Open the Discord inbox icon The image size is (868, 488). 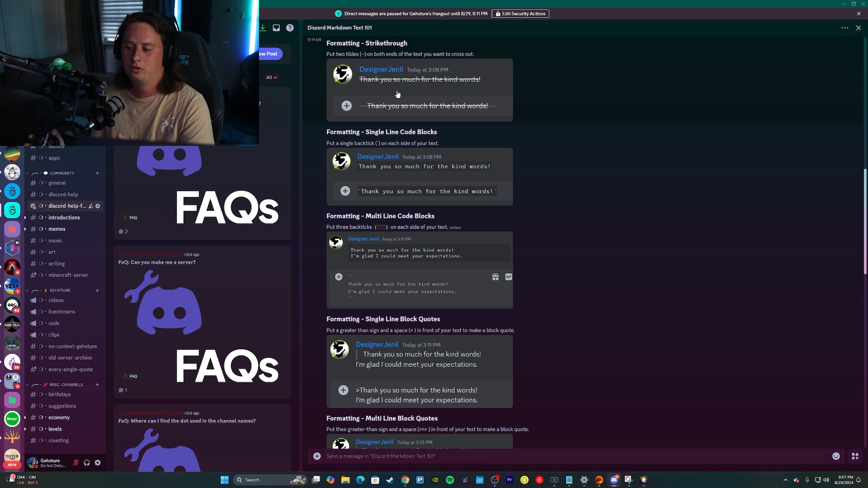point(276,28)
